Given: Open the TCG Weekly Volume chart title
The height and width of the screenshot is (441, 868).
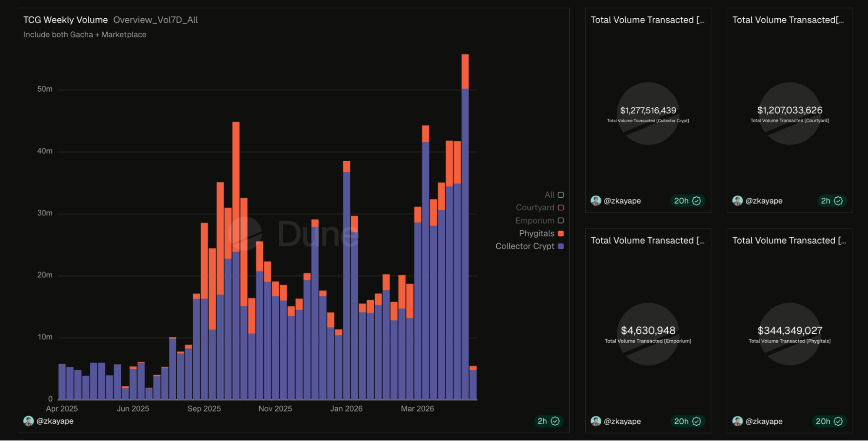Looking at the screenshot, I should 66,20.
